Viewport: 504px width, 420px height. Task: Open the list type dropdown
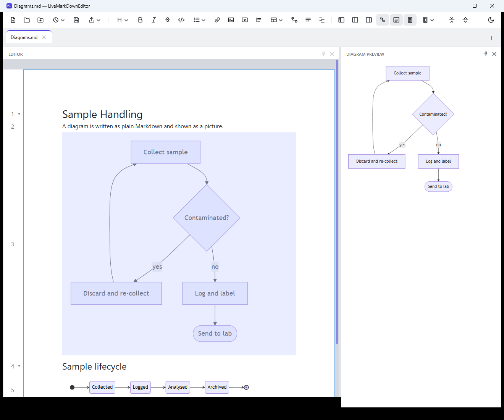(199, 20)
